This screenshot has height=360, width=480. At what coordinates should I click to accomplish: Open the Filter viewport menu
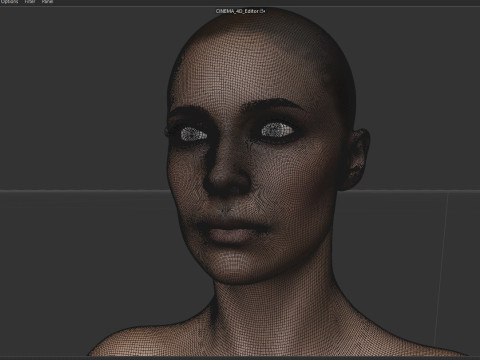[30, 2]
